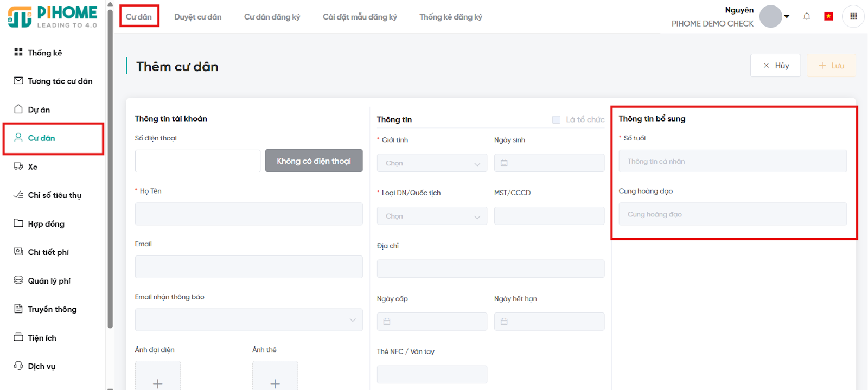Switch to the Duyệt cư dân tab

[197, 17]
